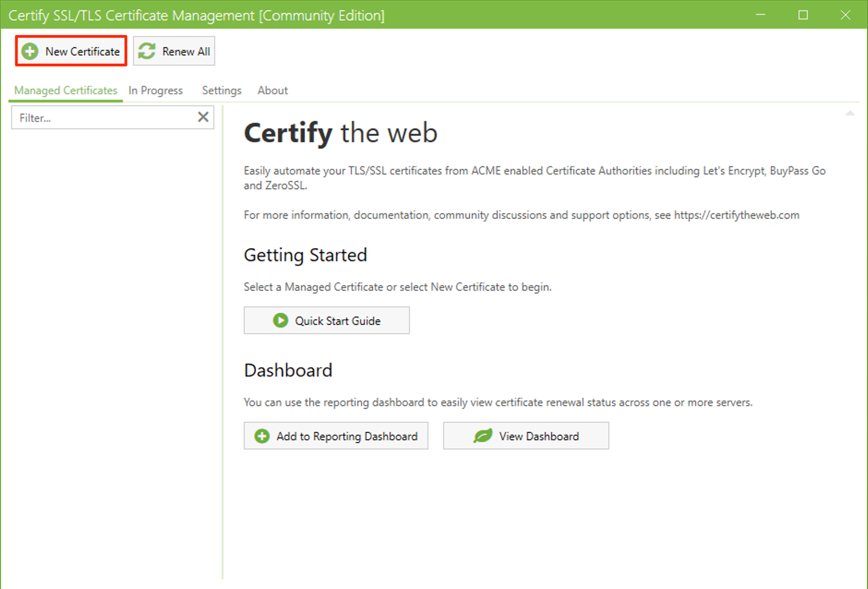The image size is (868, 589).
Task: Click the 'Getting Started' heading text
Action: [305, 255]
